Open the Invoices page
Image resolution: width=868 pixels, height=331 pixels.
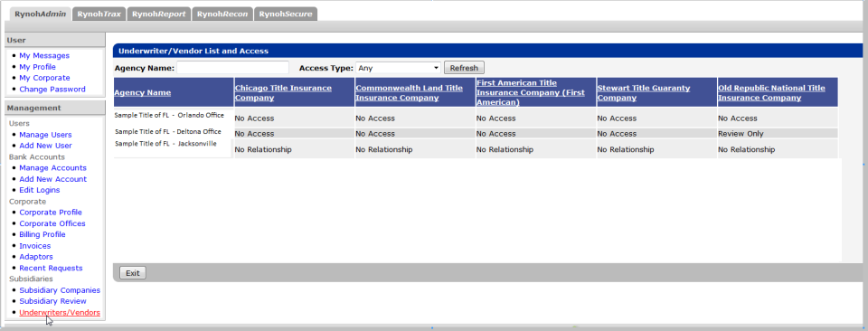35,246
